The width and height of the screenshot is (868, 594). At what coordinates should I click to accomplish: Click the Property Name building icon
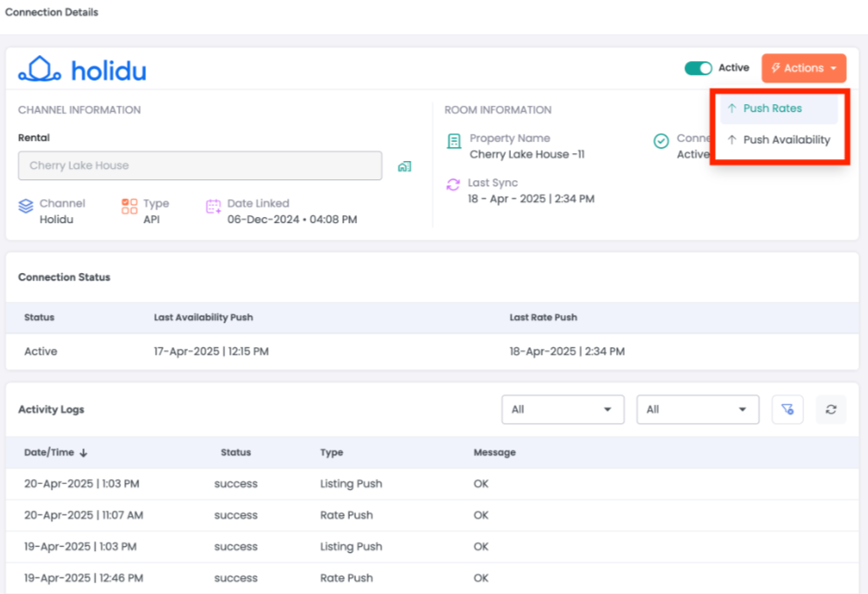pyautogui.click(x=454, y=141)
